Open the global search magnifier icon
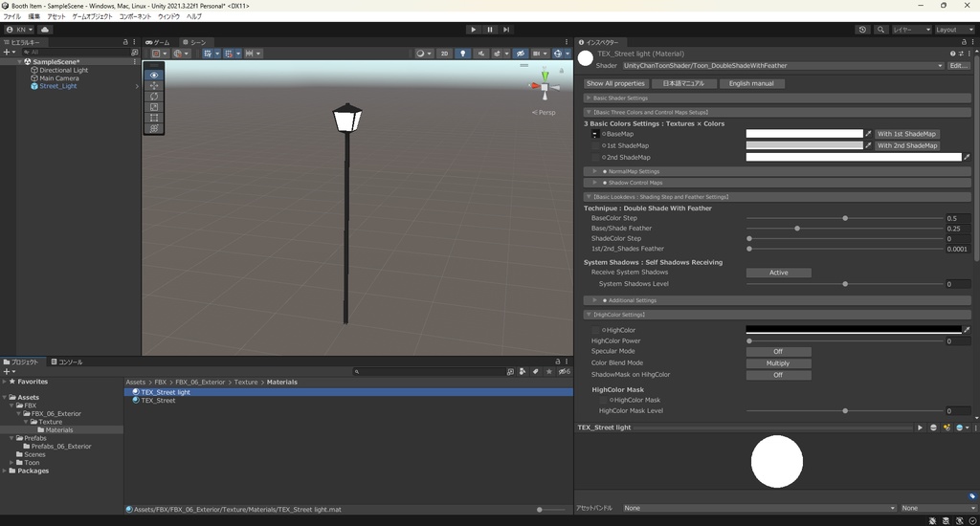Viewport: 980px width, 526px height. [880, 30]
